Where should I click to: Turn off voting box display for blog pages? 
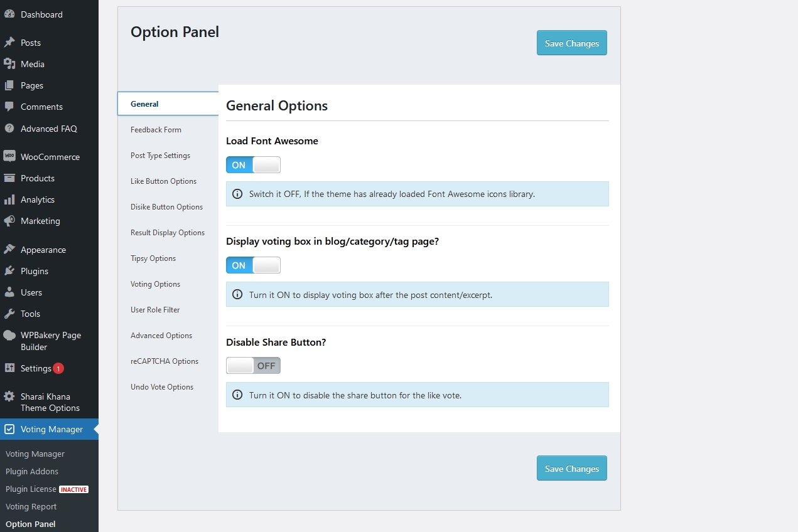253,265
